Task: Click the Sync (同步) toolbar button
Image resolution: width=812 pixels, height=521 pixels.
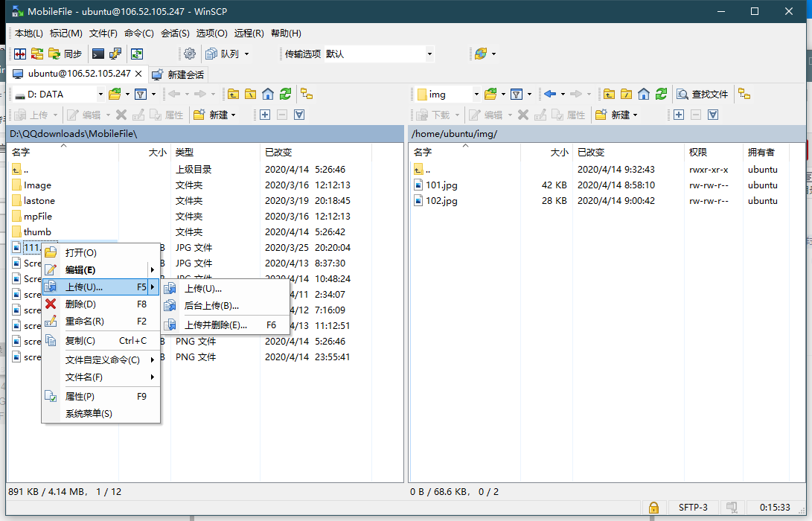Action: pyautogui.click(x=65, y=54)
